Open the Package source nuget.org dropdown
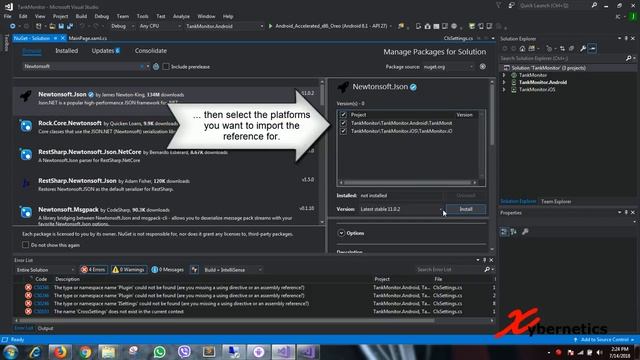Image resolution: width=640 pixels, height=360 pixels. (448, 67)
